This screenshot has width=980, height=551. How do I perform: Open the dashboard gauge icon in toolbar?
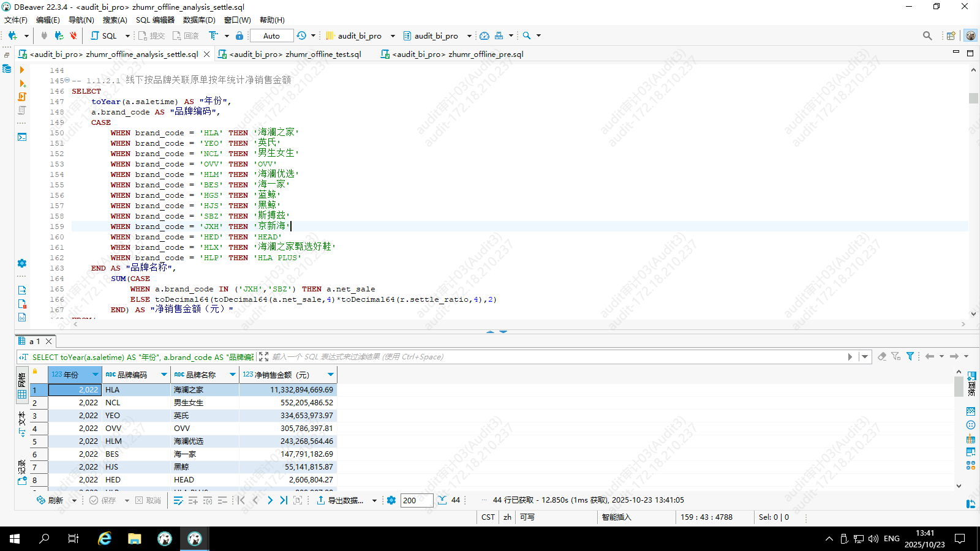tap(484, 36)
